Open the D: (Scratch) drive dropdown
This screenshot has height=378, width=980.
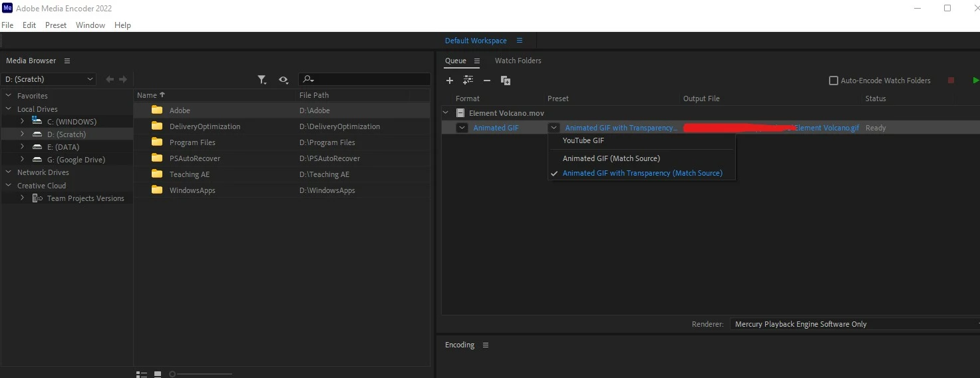[49, 79]
